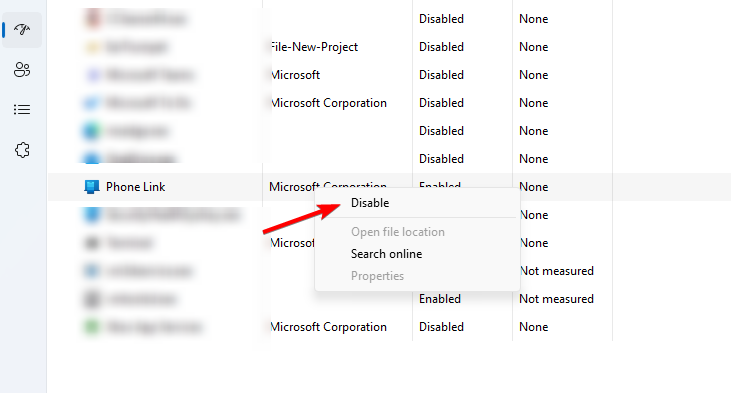Click the blurred green app icon
Image resolution: width=731 pixels, height=393 pixels.
[x=92, y=327]
